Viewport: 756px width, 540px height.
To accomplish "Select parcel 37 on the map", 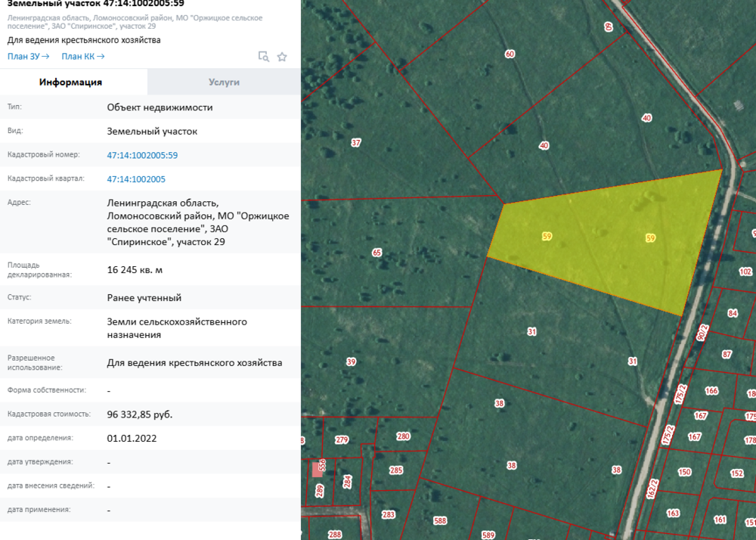I will [356, 142].
